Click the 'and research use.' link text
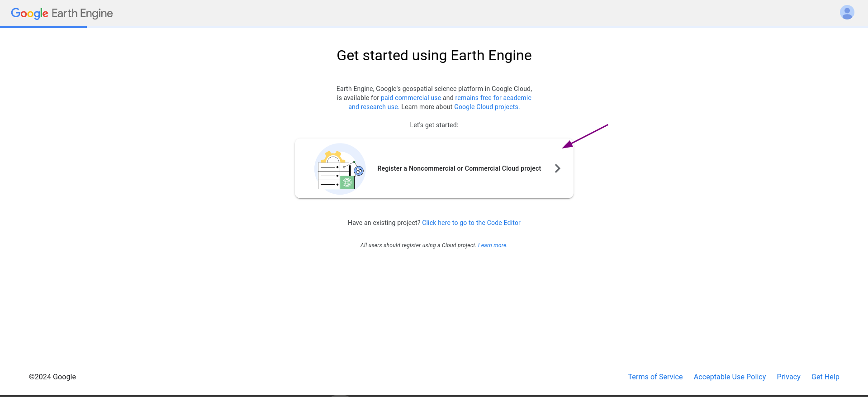This screenshot has height=397, width=868. 374,107
